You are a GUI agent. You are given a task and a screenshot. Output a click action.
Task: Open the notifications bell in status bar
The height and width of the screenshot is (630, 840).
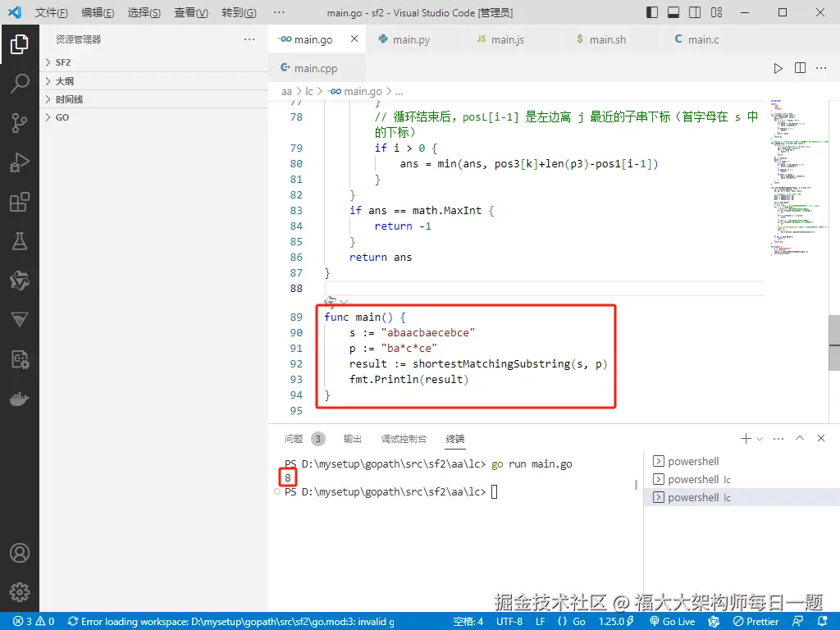(822, 622)
